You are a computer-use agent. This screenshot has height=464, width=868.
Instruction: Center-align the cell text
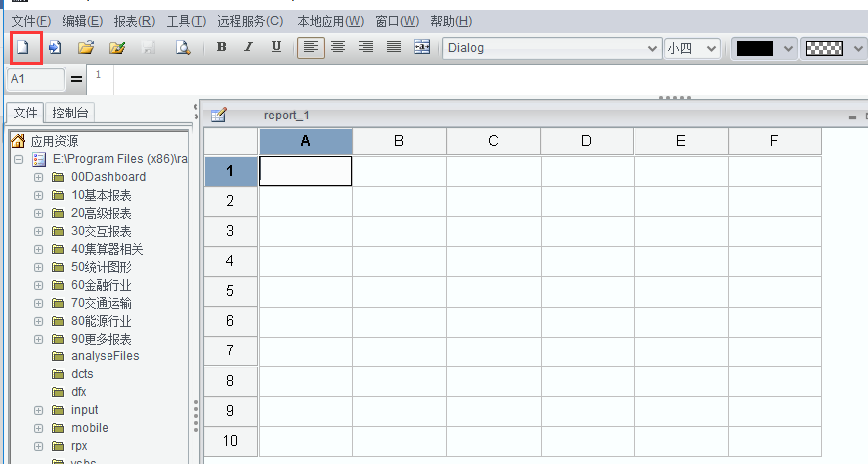click(x=338, y=47)
